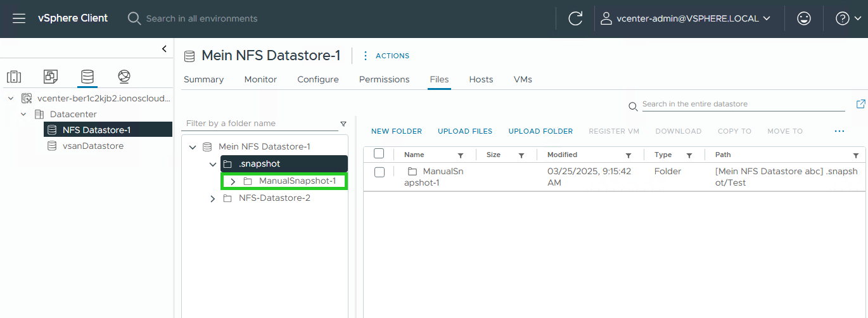Screen dimensions: 868x318
Task: Collapse the left navigation panel
Action: point(164,49)
